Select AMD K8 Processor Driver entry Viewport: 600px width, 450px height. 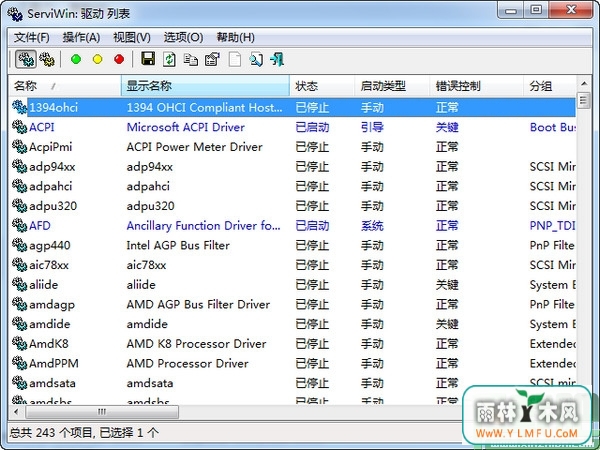[x=196, y=344]
